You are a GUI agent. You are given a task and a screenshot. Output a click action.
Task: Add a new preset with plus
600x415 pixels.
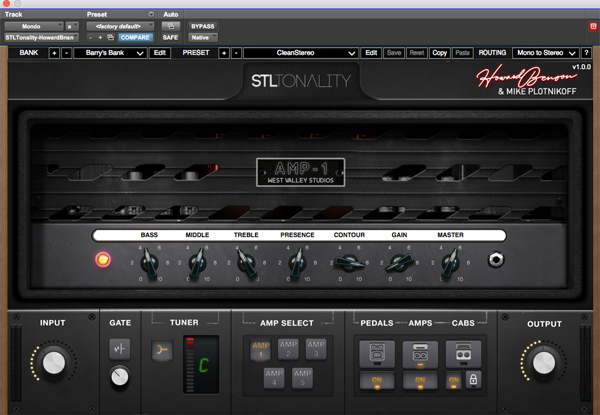click(x=224, y=53)
